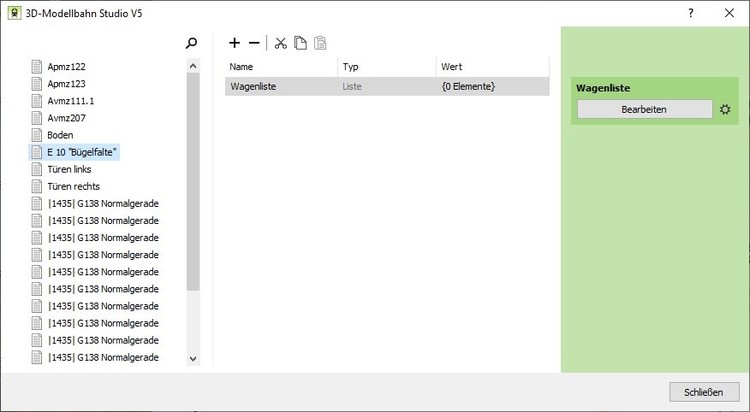The height and width of the screenshot is (412, 750).
Task: Select Avmz207 in the object list
Action: point(66,118)
